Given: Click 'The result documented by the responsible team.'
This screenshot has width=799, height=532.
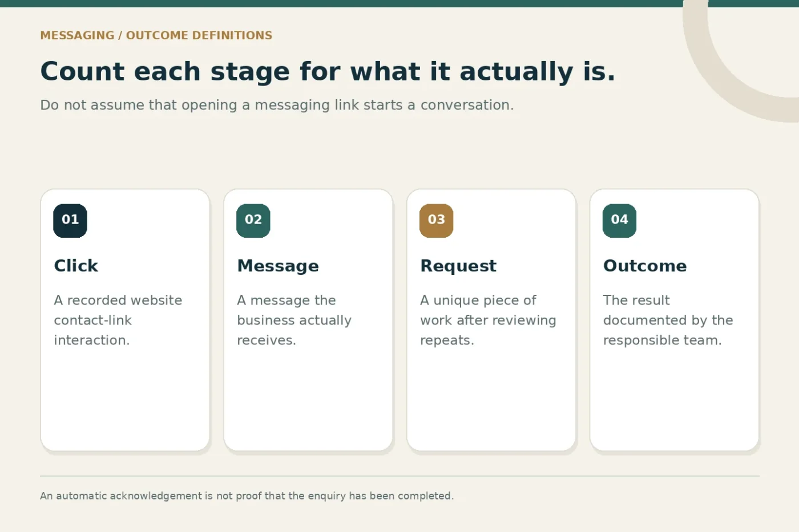Looking at the screenshot, I should [x=668, y=320].
